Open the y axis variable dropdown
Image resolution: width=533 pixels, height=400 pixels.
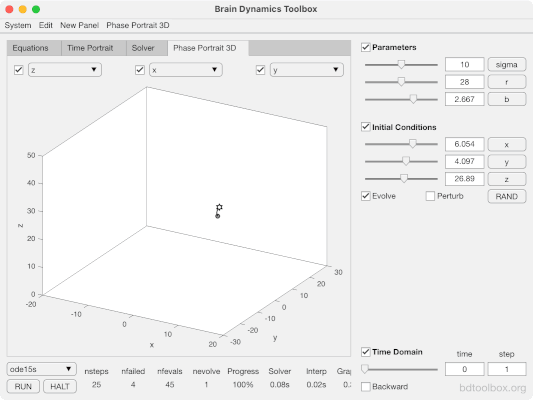pos(307,70)
